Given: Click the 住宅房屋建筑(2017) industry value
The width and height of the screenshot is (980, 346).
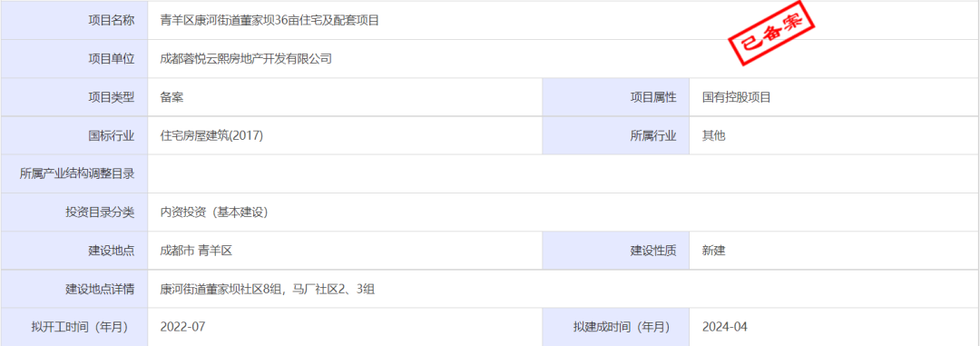Looking at the screenshot, I should coord(211,136).
